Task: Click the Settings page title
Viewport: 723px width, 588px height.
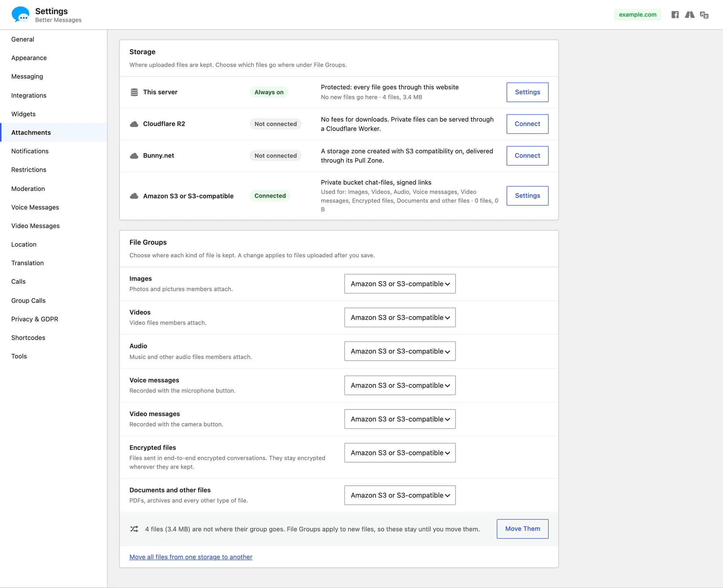Action: (x=51, y=11)
